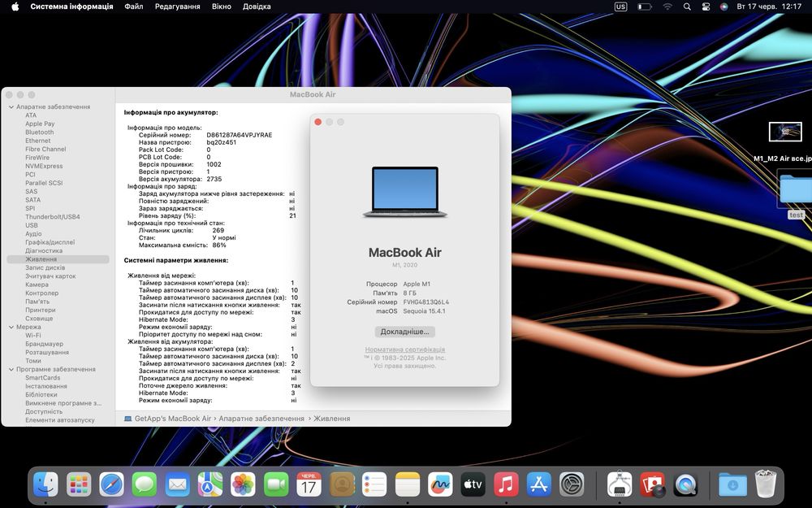Open Wi-Fi menu in menu bar

pos(667,7)
